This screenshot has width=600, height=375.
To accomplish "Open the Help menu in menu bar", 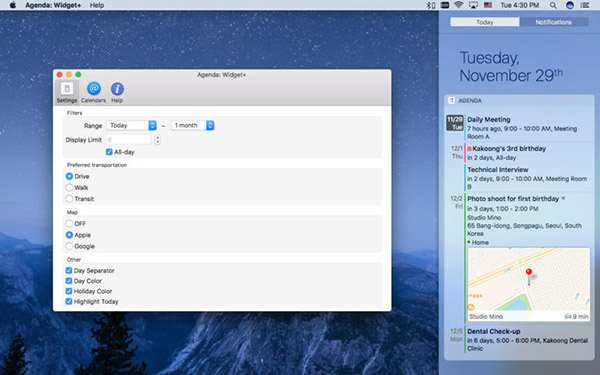I will pyautogui.click(x=97, y=5).
